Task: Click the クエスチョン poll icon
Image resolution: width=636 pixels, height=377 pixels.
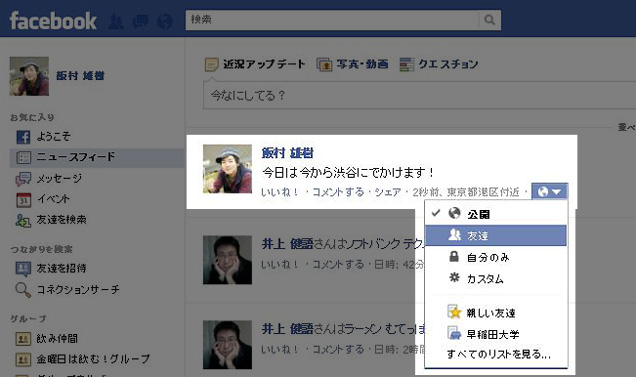Action: coord(407,65)
